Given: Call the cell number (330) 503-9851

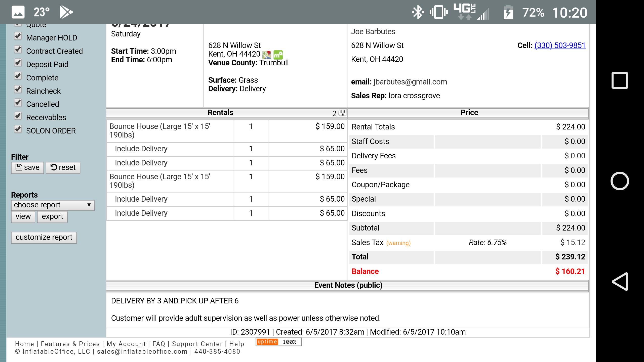Looking at the screenshot, I should tap(560, 46).
